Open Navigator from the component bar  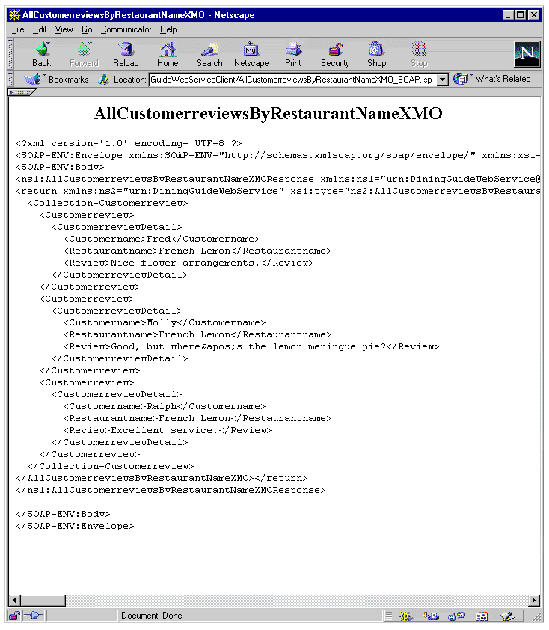(406, 616)
